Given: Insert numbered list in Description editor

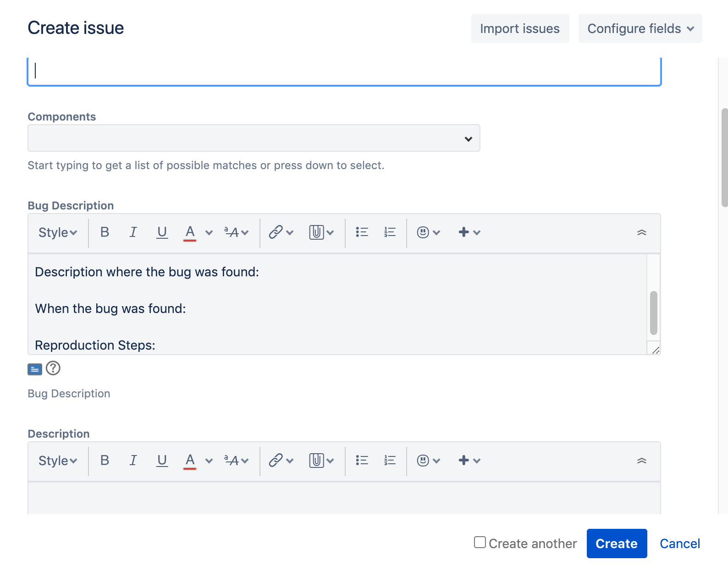Looking at the screenshot, I should [390, 461].
